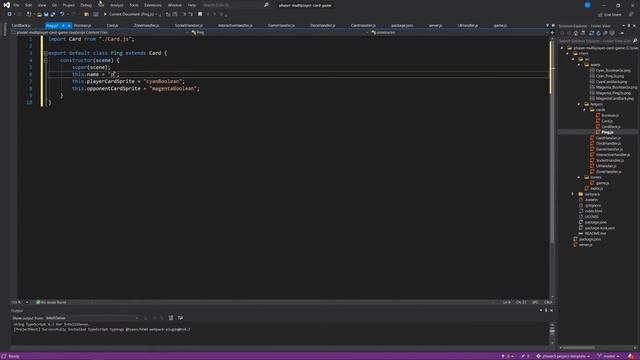Switch to the SocketHandler.js tab
This screenshot has height=360, width=640.
pyautogui.click(x=189, y=25)
